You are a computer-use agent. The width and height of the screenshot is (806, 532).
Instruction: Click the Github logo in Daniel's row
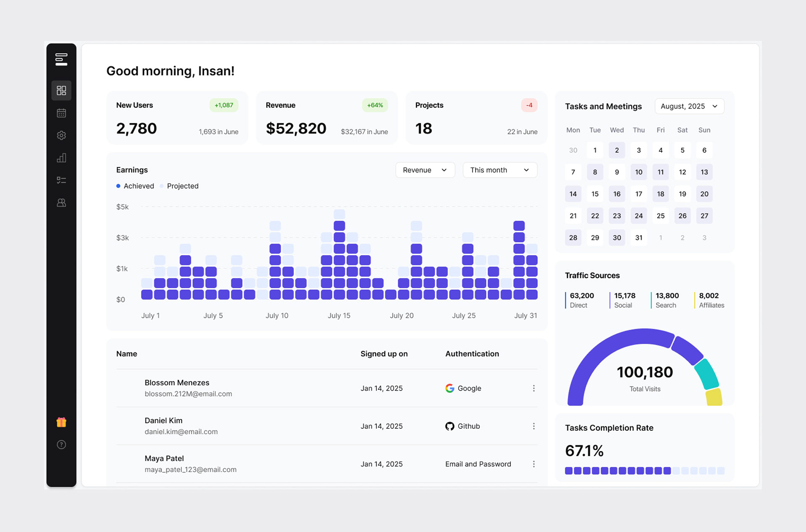tap(450, 426)
